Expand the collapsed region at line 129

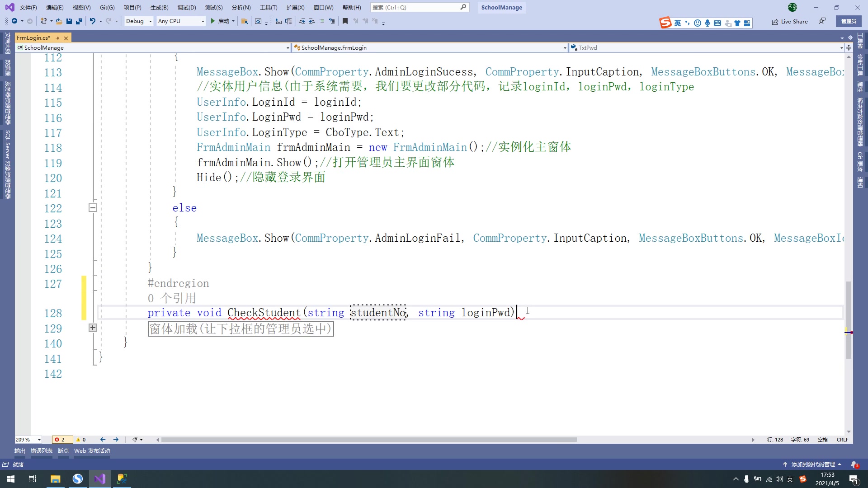93,328
